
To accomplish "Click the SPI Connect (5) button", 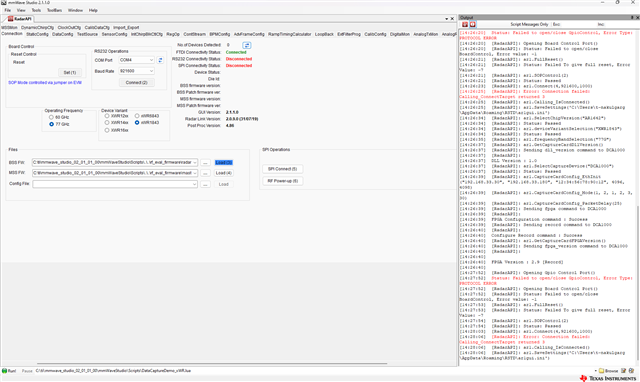I will coord(282,169).
